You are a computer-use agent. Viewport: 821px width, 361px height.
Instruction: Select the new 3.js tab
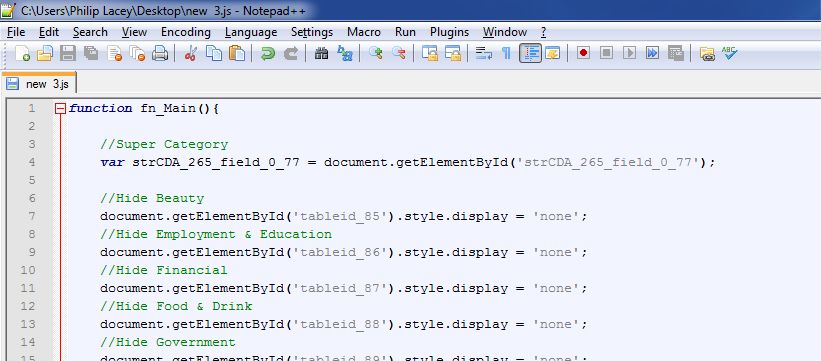[x=39, y=84]
